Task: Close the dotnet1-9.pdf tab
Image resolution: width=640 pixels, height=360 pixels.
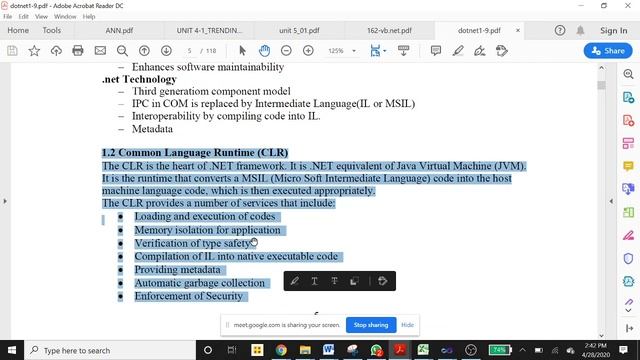Action: click(518, 30)
